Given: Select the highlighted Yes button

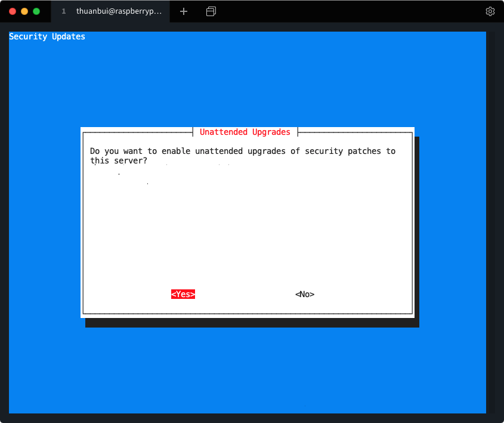Looking at the screenshot, I should pos(183,294).
